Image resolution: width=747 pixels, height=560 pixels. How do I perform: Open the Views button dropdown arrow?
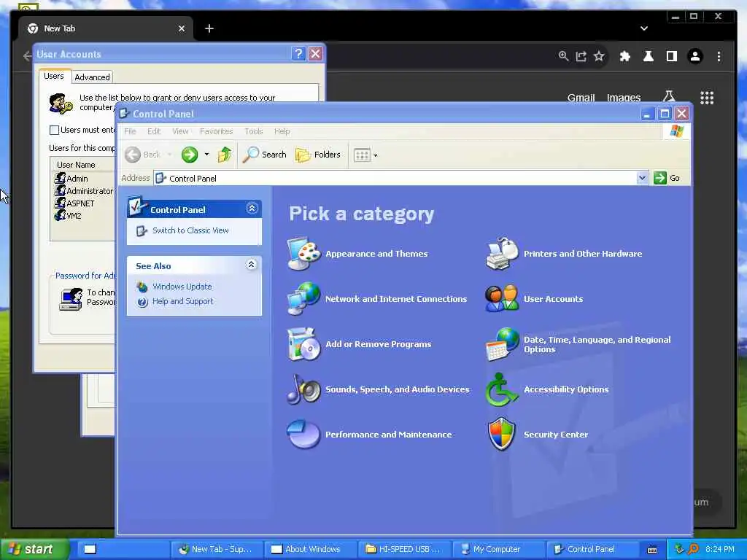[x=376, y=155]
